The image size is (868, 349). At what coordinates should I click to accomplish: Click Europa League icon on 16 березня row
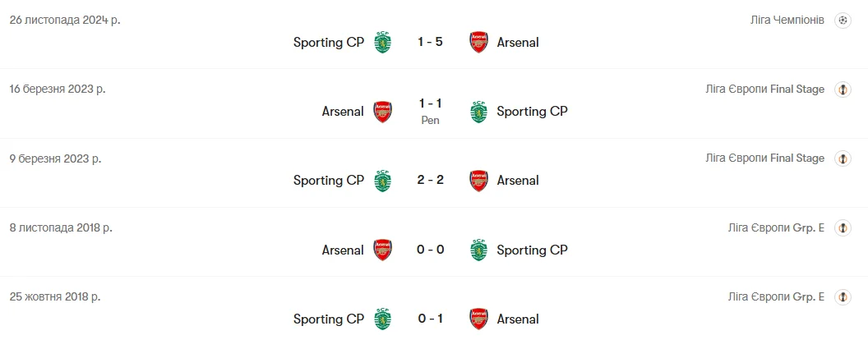pos(843,90)
